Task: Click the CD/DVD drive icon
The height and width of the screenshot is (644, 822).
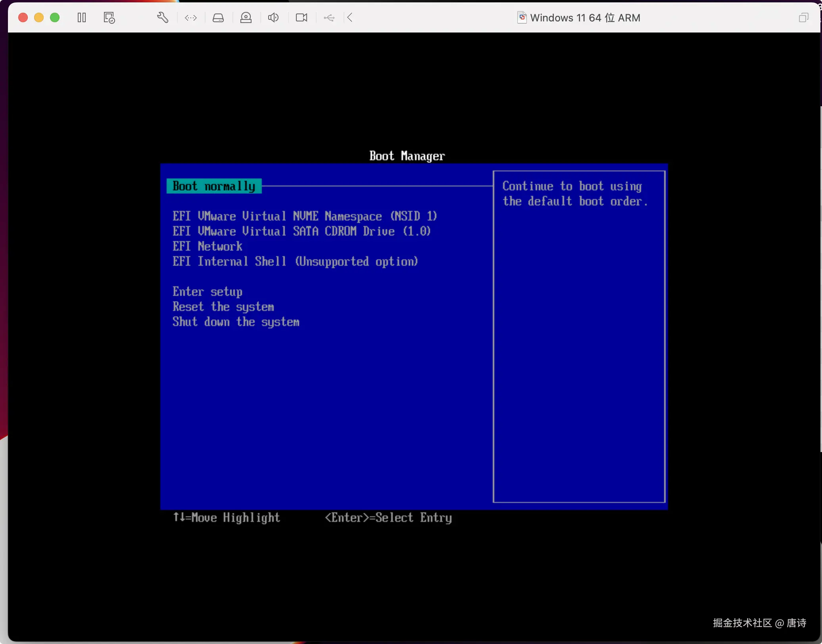Action: pyautogui.click(x=246, y=17)
